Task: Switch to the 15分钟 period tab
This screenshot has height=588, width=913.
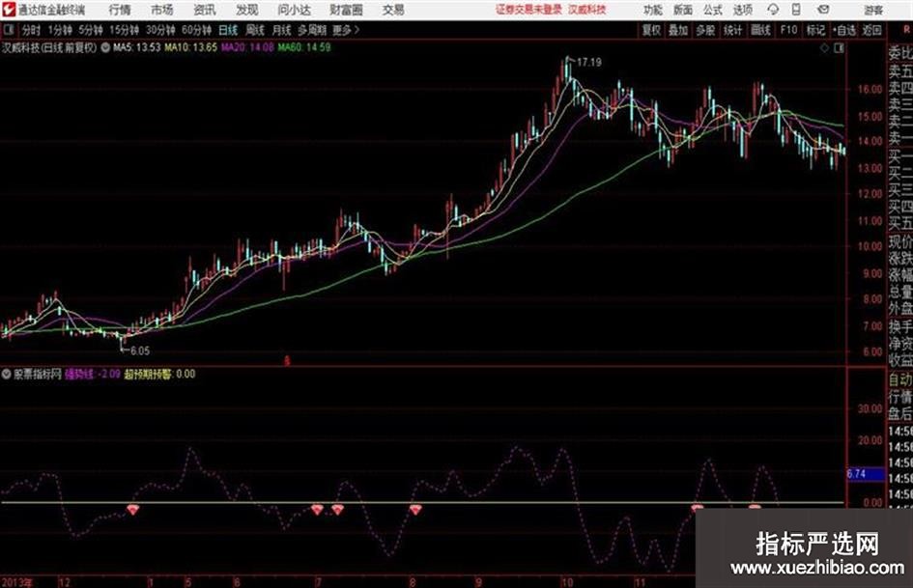Action: click(x=124, y=30)
